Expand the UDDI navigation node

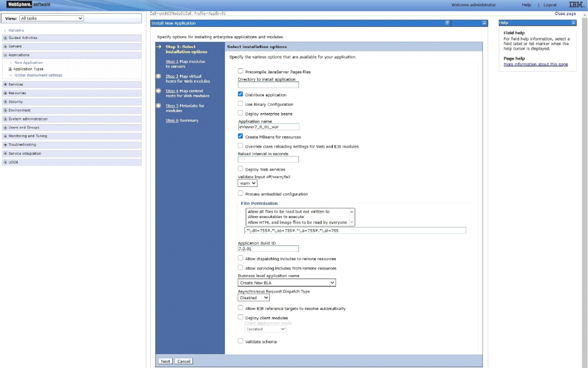5,162
